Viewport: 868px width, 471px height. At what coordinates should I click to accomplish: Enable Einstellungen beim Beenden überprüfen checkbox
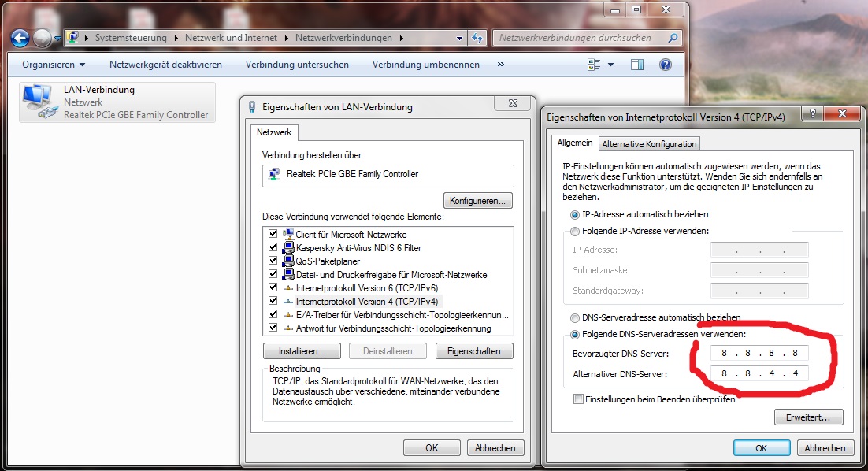tap(579, 399)
